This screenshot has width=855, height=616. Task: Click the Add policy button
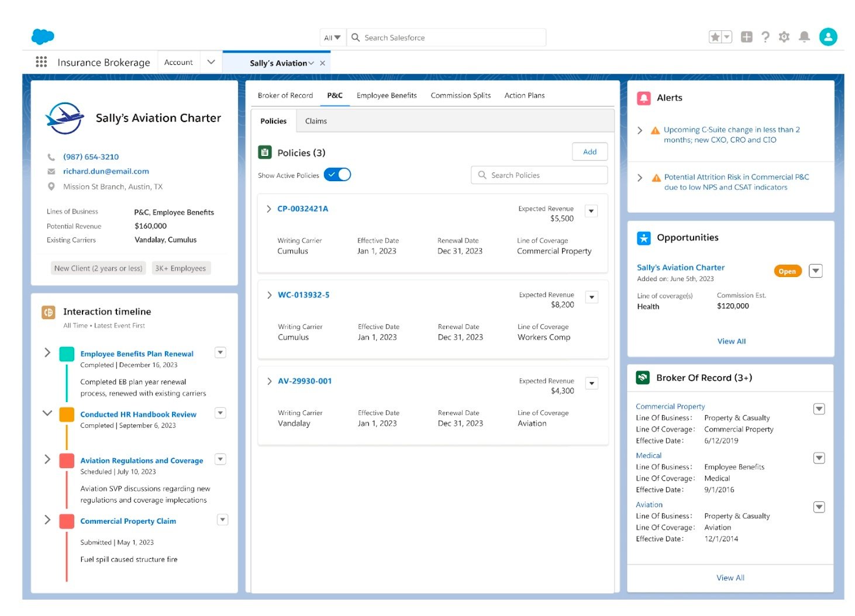589,152
